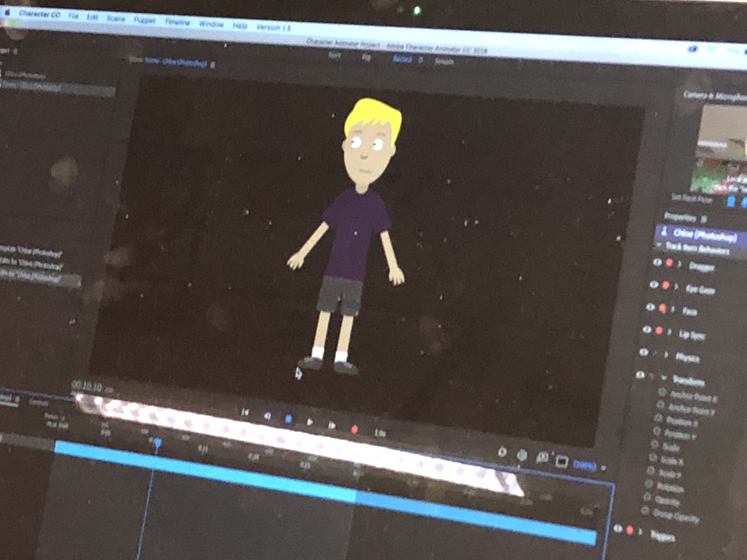Hide the Physics behavior using its eye icon

tap(644, 352)
